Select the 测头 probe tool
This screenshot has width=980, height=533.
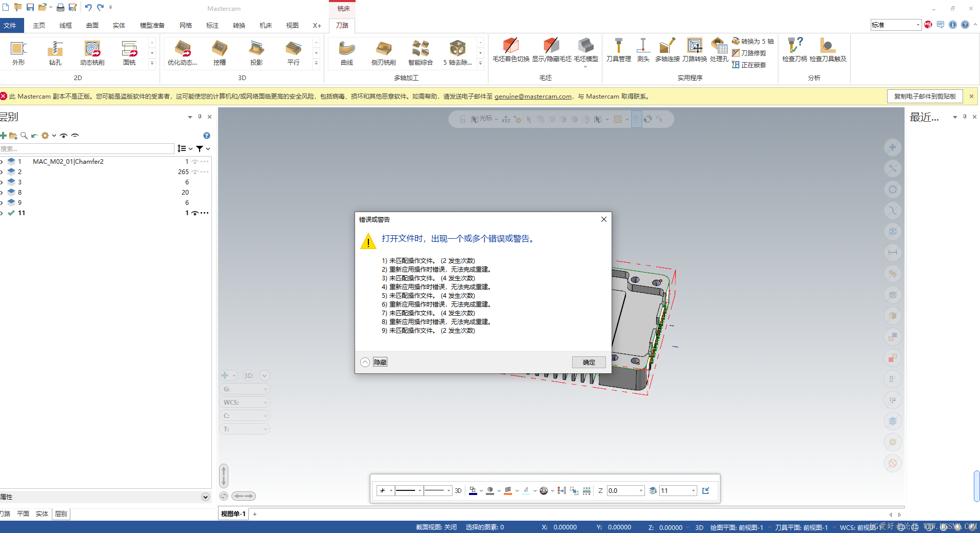(x=643, y=51)
